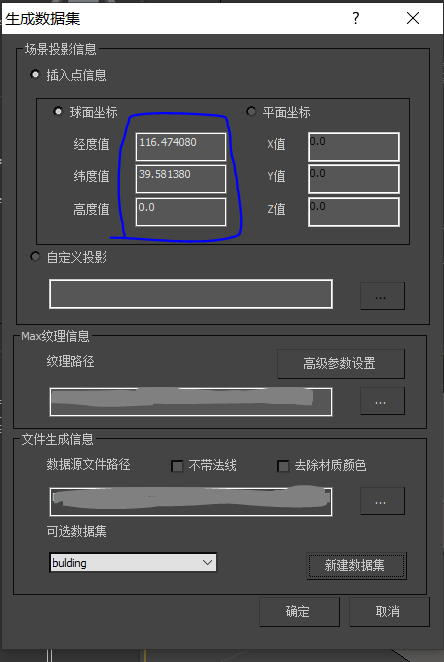Viewport: 444px width, 662px height.
Task: Tick the 去除材质颜色 checkbox
Action: pos(283,466)
